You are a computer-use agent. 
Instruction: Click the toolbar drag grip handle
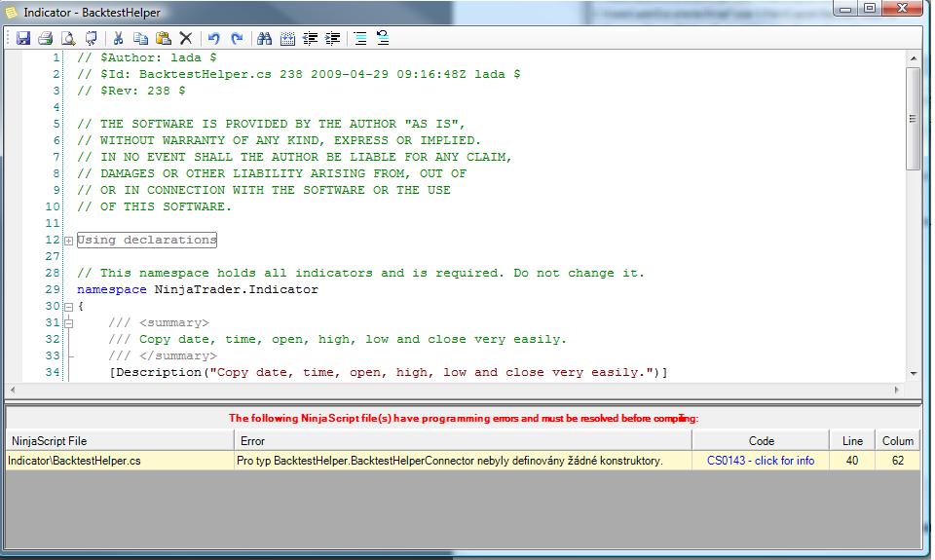(9, 38)
